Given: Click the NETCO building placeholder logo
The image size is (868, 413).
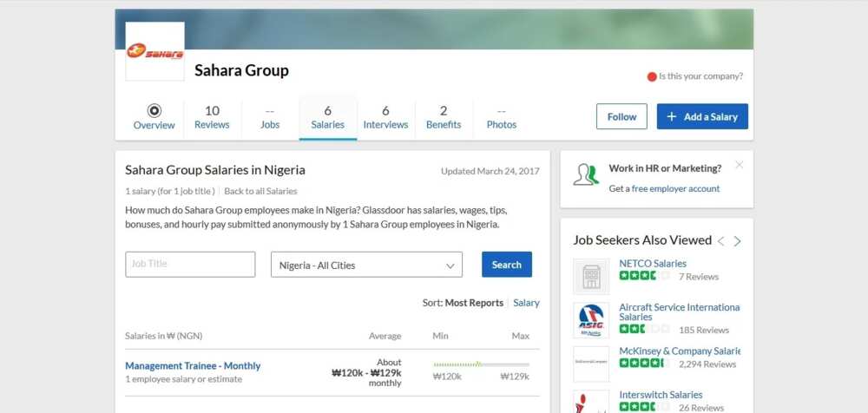Looking at the screenshot, I should [x=591, y=276].
